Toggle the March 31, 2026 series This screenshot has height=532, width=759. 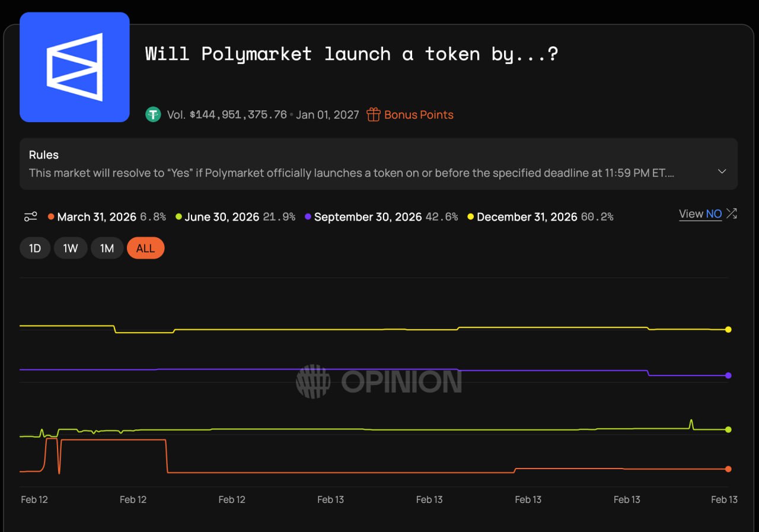tap(97, 217)
